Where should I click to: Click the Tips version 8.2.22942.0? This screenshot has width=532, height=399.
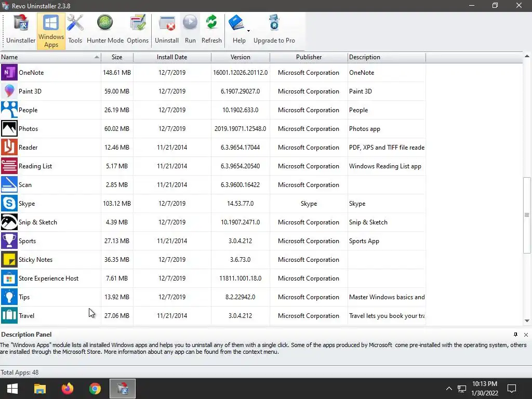tap(240, 297)
